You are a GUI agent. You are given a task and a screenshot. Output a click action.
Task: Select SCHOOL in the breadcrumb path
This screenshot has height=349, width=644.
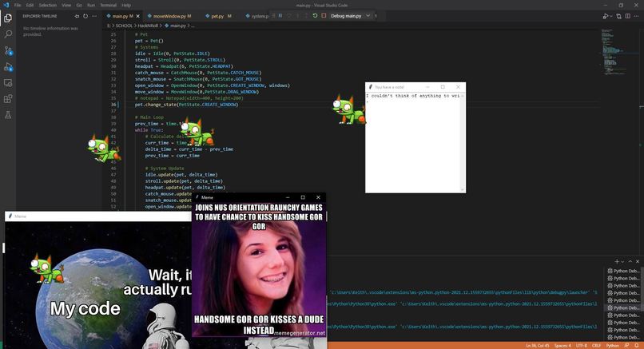tap(124, 26)
